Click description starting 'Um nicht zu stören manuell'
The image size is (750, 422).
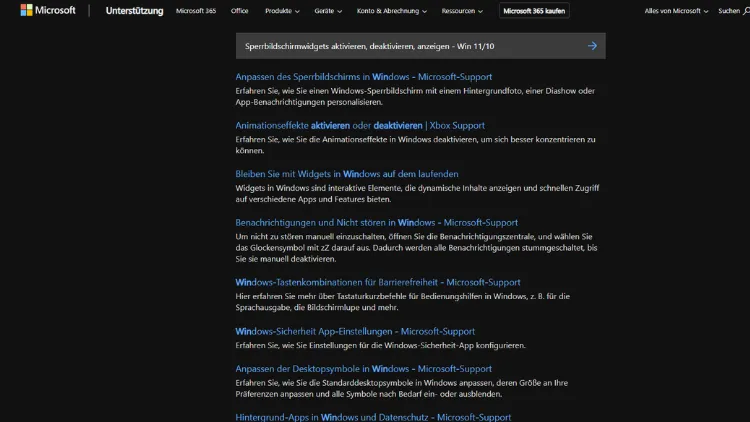pyautogui.click(x=416, y=248)
